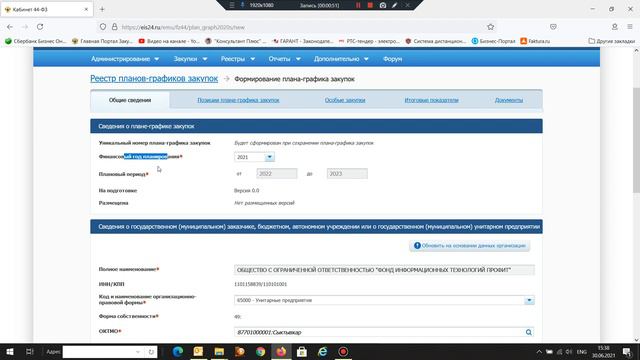
Task: Click the planning period start field 2022
Action: pos(277,174)
